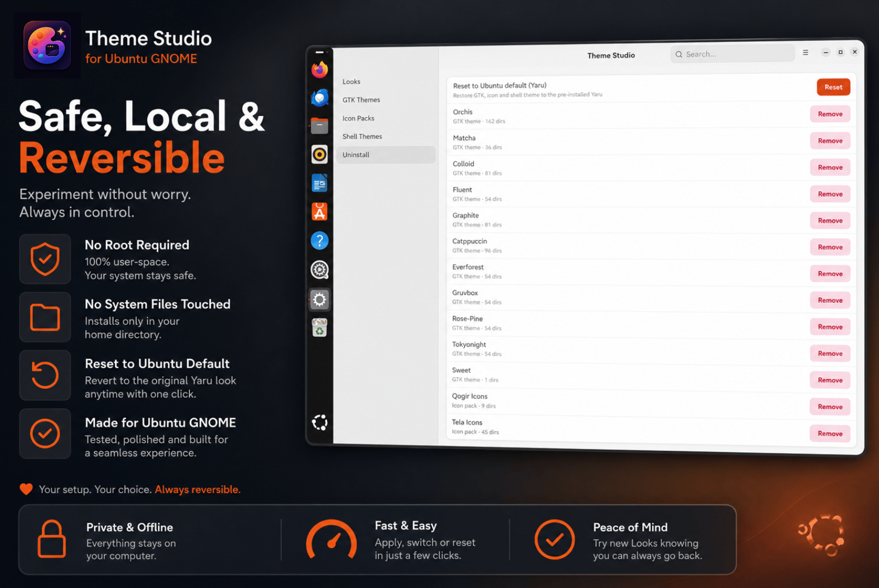Click the blue Help question-mark dock icon
This screenshot has width=879, height=588.
point(319,240)
